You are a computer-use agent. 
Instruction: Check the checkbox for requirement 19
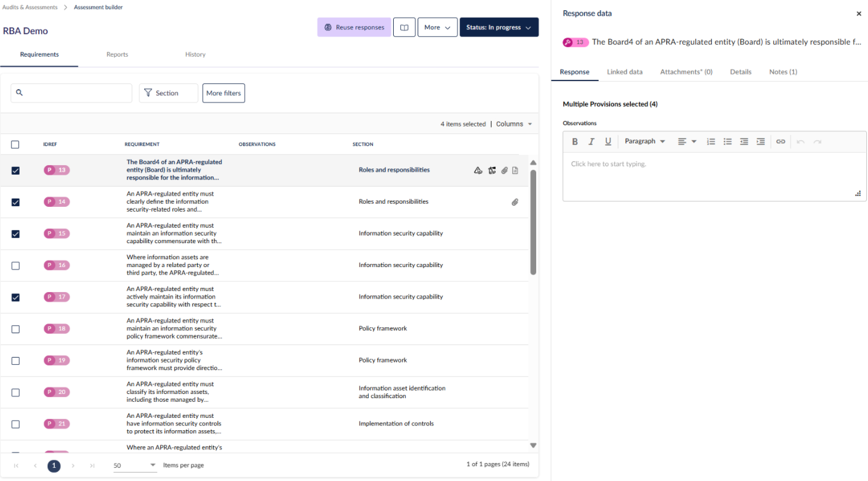pyautogui.click(x=15, y=361)
